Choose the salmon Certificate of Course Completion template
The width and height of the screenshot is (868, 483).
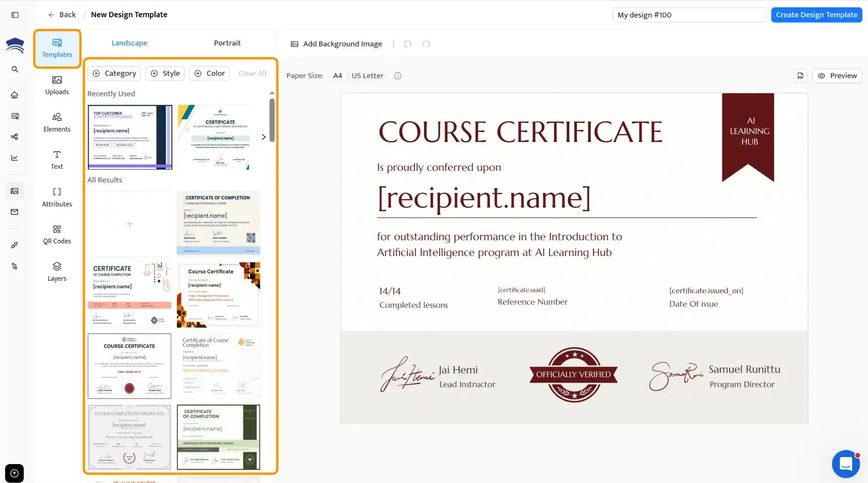(130, 295)
